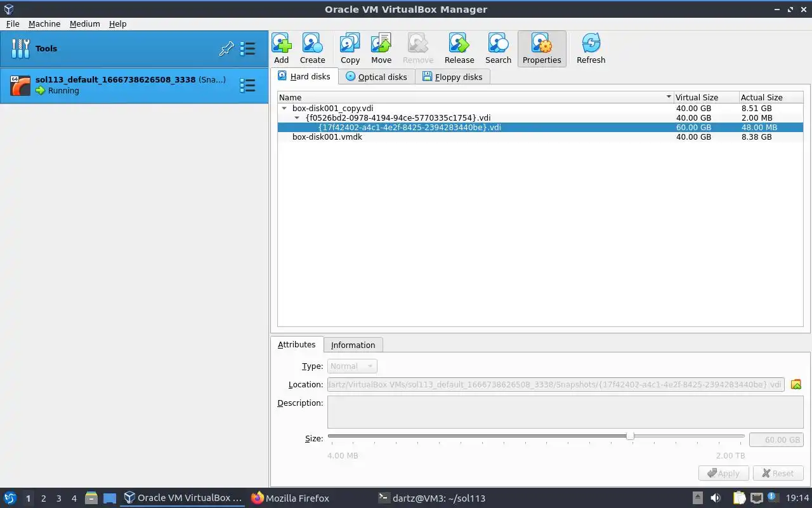The image size is (812, 508).
Task: Click the Create disk toolbar icon
Action: (x=312, y=49)
